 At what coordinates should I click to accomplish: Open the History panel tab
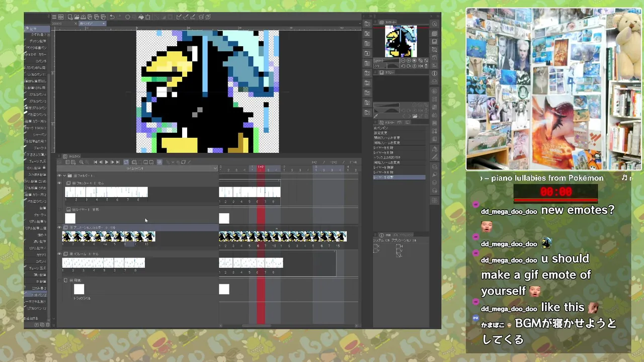tap(387, 122)
